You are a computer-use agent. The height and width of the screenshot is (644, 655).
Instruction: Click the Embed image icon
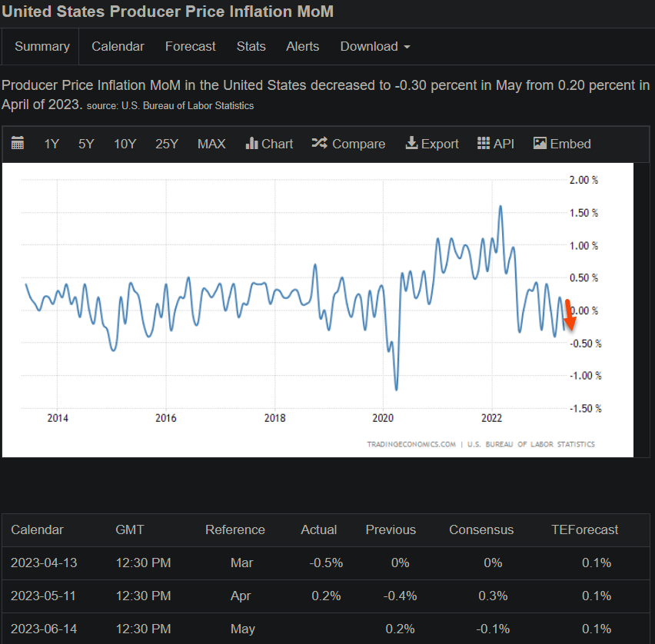[540, 144]
